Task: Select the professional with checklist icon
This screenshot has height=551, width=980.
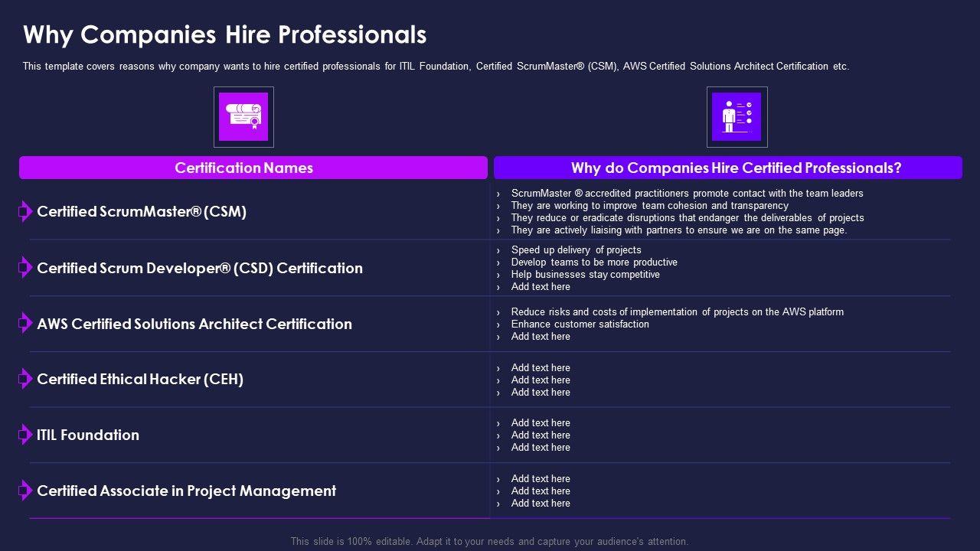Action: pyautogui.click(x=737, y=117)
